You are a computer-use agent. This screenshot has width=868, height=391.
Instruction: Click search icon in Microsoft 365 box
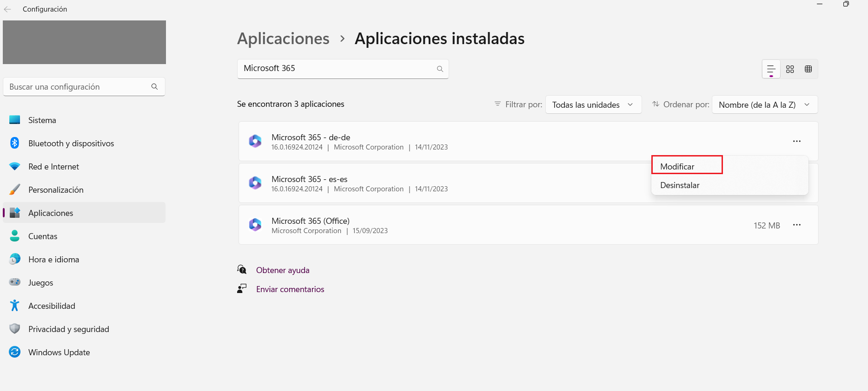[440, 69]
